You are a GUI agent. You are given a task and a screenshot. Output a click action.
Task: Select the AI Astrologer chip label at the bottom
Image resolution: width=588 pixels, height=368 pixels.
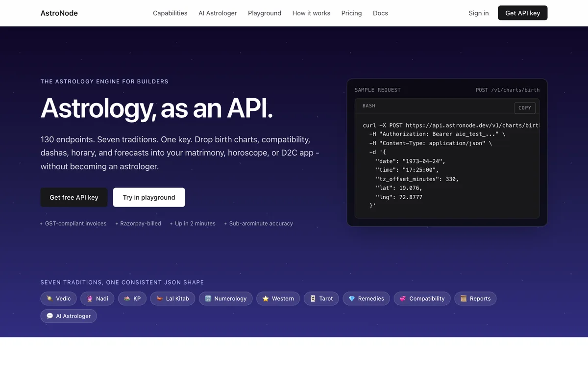[x=73, y=316]
